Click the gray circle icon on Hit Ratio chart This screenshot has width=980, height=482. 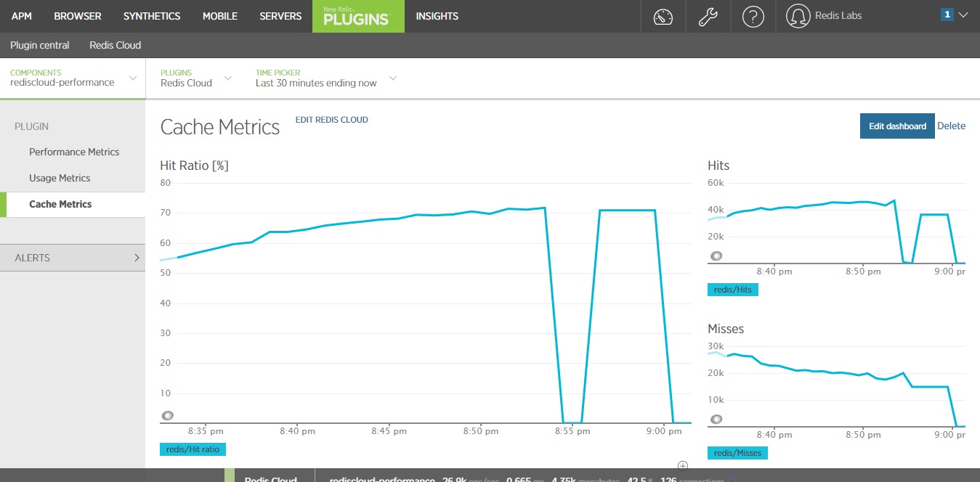tap(168, 416)
